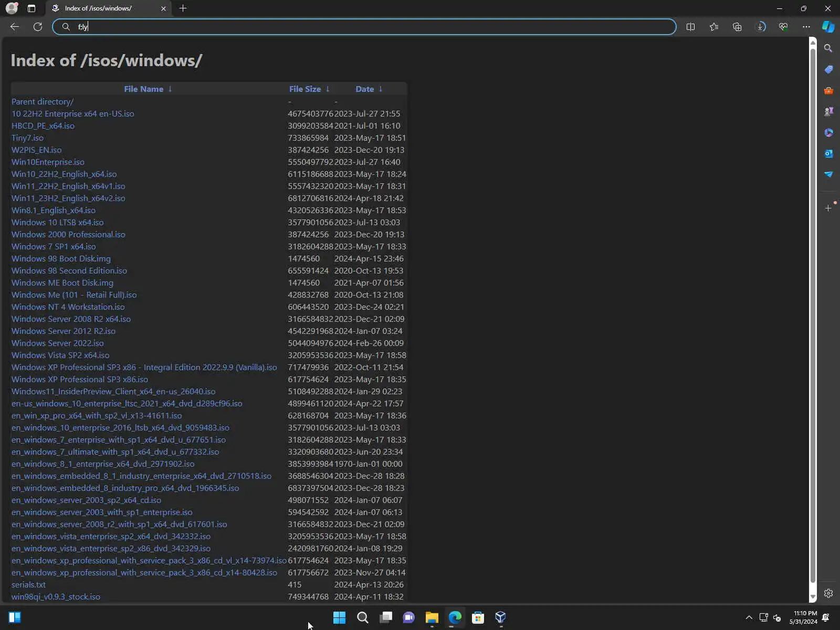Open the tab actions menu

(x=31, y=8)
